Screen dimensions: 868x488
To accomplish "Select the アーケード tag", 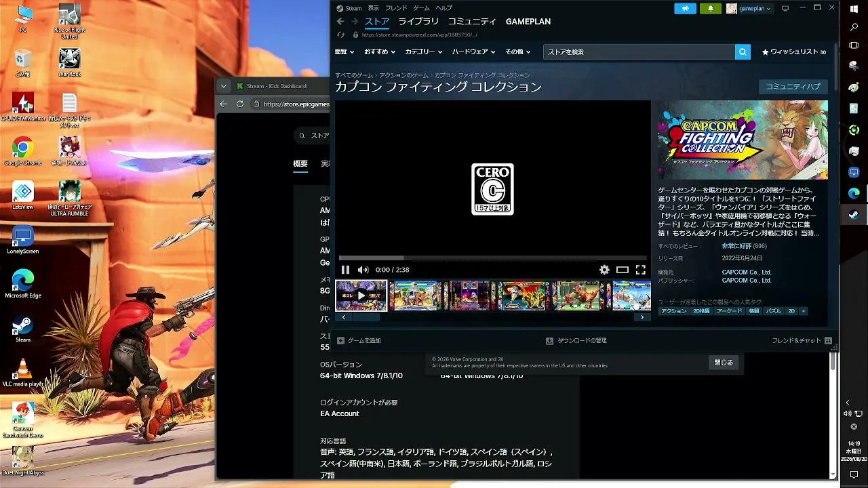I will click(x=729, y=311).
